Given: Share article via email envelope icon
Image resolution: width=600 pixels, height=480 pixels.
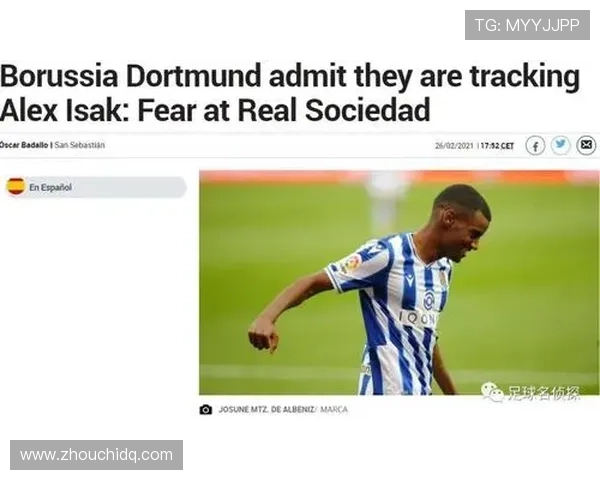Looking at the screenshot, I should 586,145.
